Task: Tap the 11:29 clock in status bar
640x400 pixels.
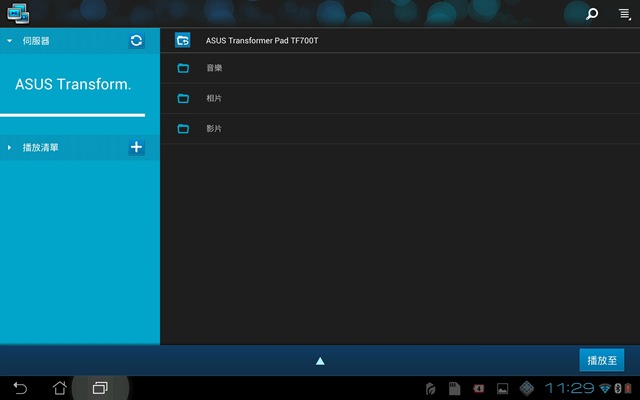Action: pyautogui.click(x=569, y=388)
